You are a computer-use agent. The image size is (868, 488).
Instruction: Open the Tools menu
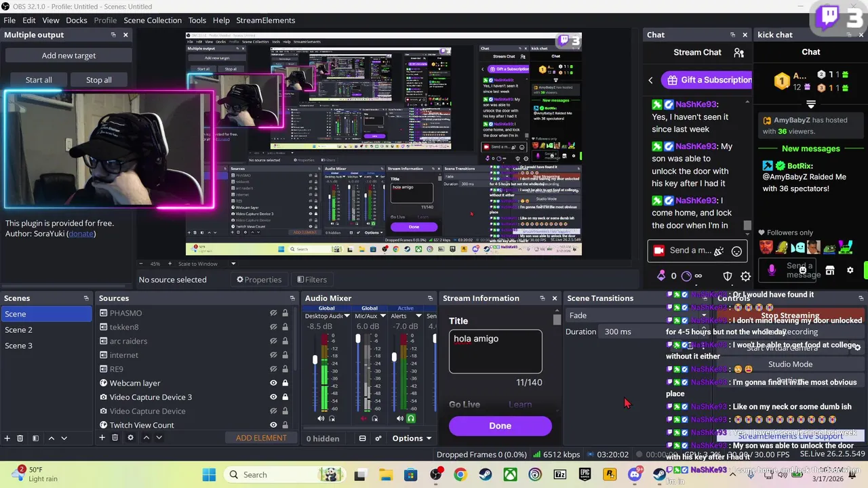(x=197, y=20)
